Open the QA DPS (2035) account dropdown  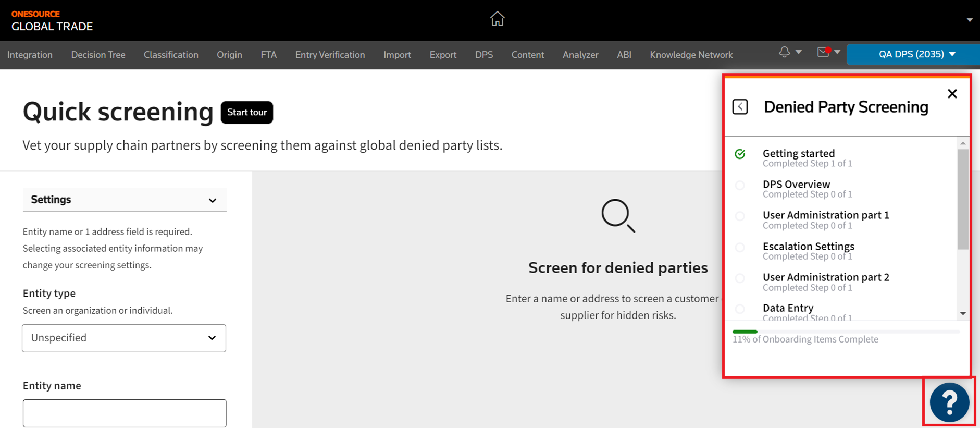click(x=916, y=54)
